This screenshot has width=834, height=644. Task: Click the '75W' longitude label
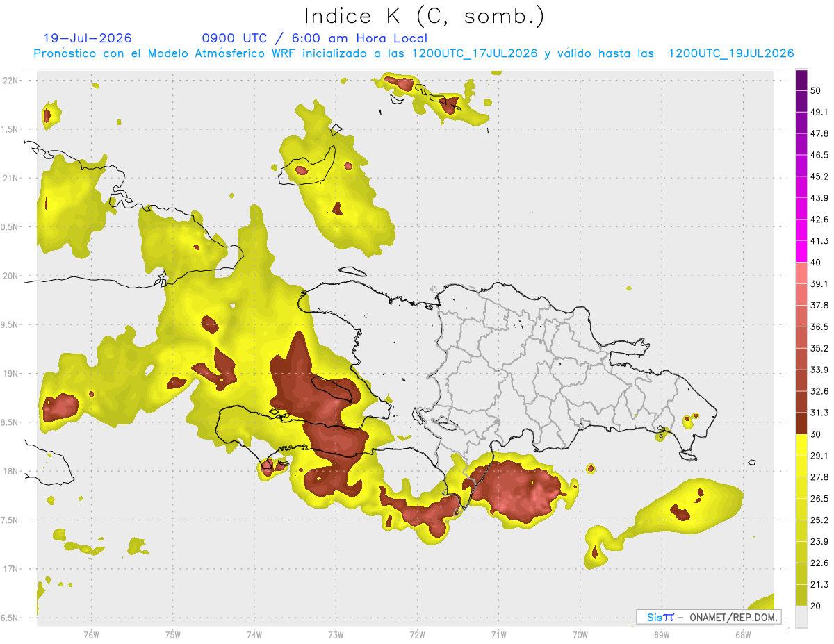point(173,635)
